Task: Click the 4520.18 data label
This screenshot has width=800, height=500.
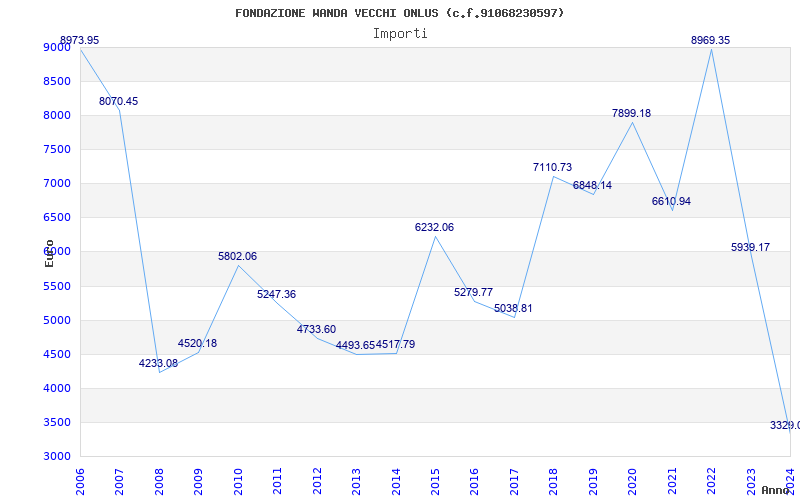Action: coord(197,343)
